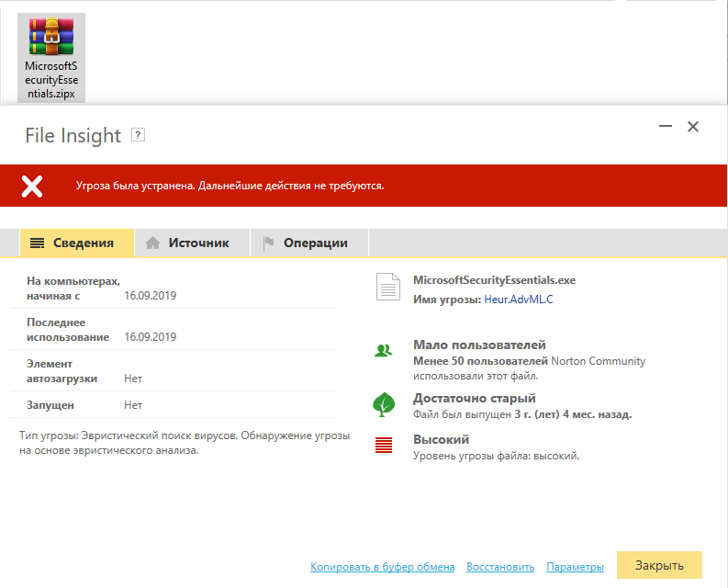
Task: Click the green users community icon
Action: (x=384, y=351)
